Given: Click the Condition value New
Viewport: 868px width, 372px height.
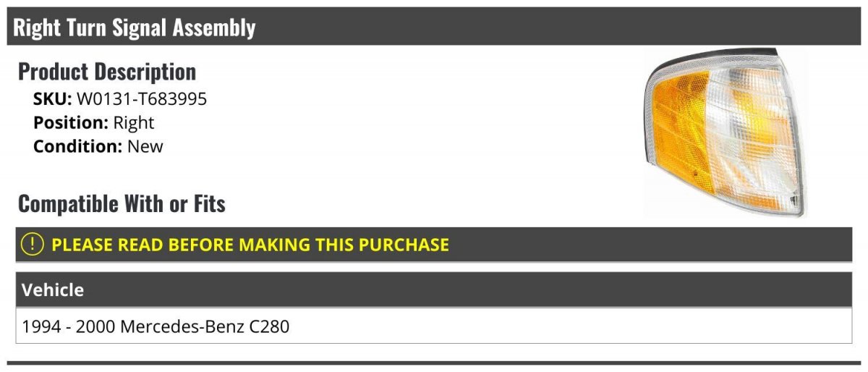Looking at the screenshot, I should point(145,146).
